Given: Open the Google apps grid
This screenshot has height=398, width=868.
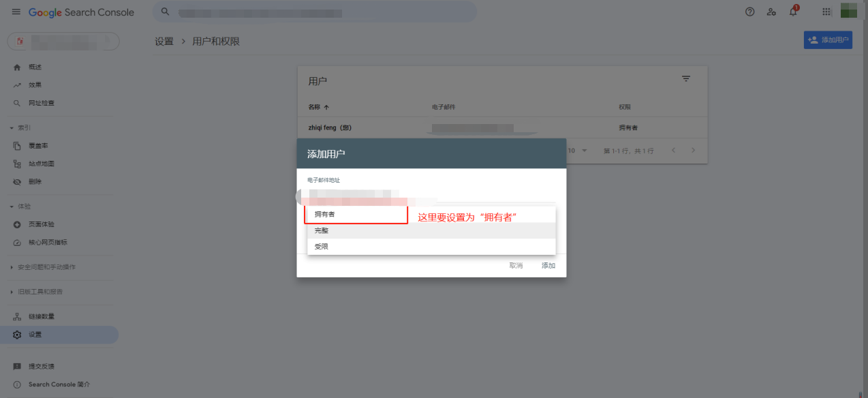Looking at the screenshot, I should [x=826, y=12].
